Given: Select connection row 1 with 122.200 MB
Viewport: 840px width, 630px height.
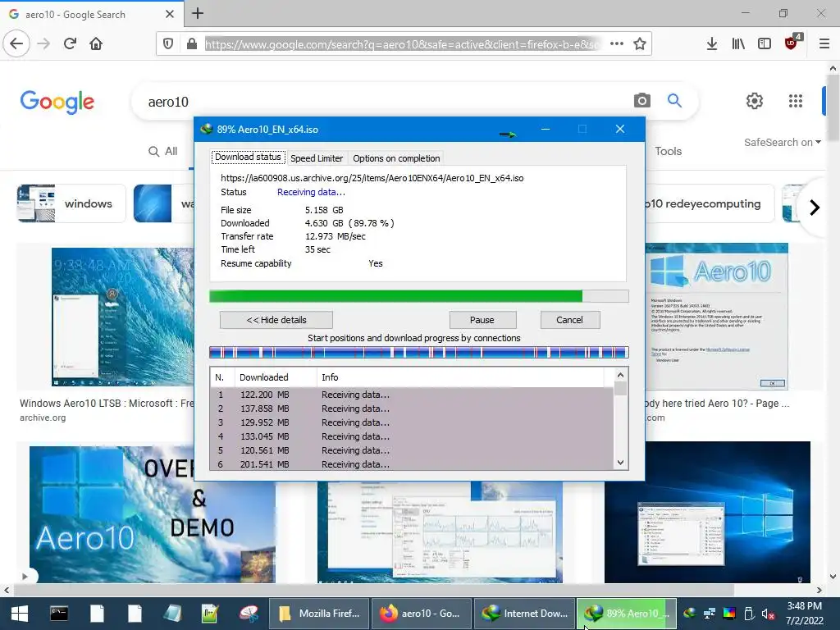Looking at the screenshot, I should click(x=412, y=395).
